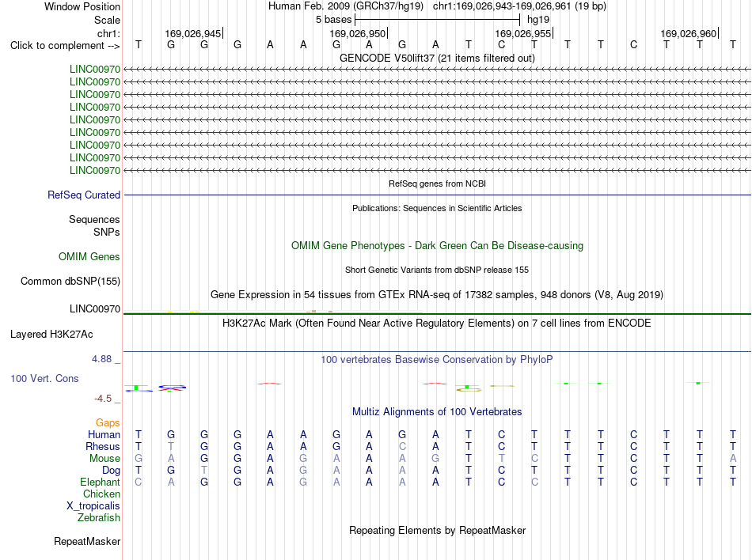The width and height of the screenshot is (752, 560).
Task: Click 'Multiz Alignments of 100 Vertebrates' title
Action: pos(437,411)
